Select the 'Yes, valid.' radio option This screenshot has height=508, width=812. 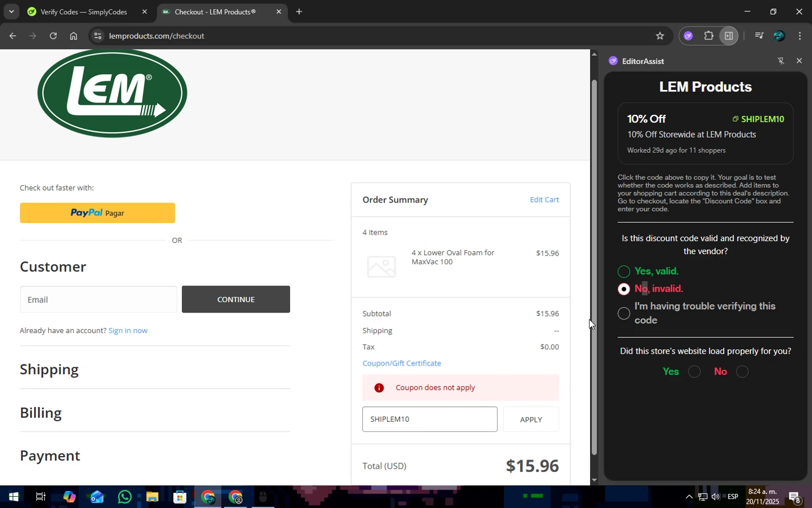624,271
